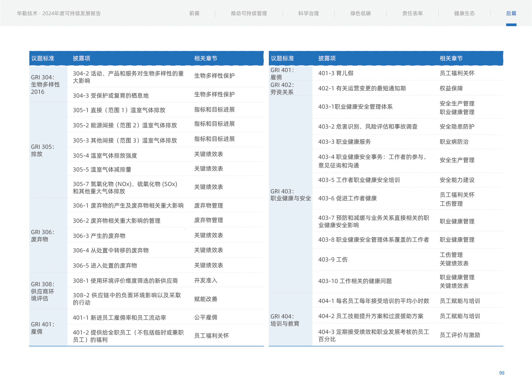Jump to the 健康生态 tab
Viewport: 532px width, 392px height.
click(x=464, y=13)
